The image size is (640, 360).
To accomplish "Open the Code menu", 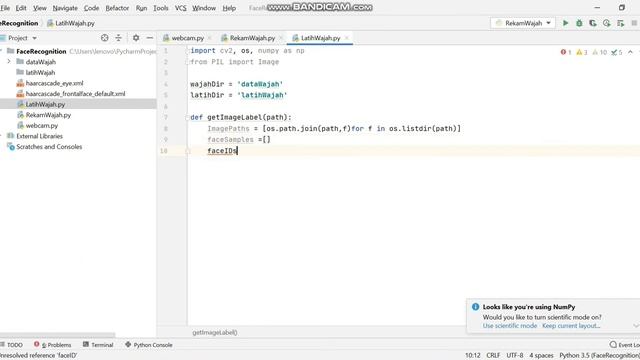I will click(x=91, y=8).
